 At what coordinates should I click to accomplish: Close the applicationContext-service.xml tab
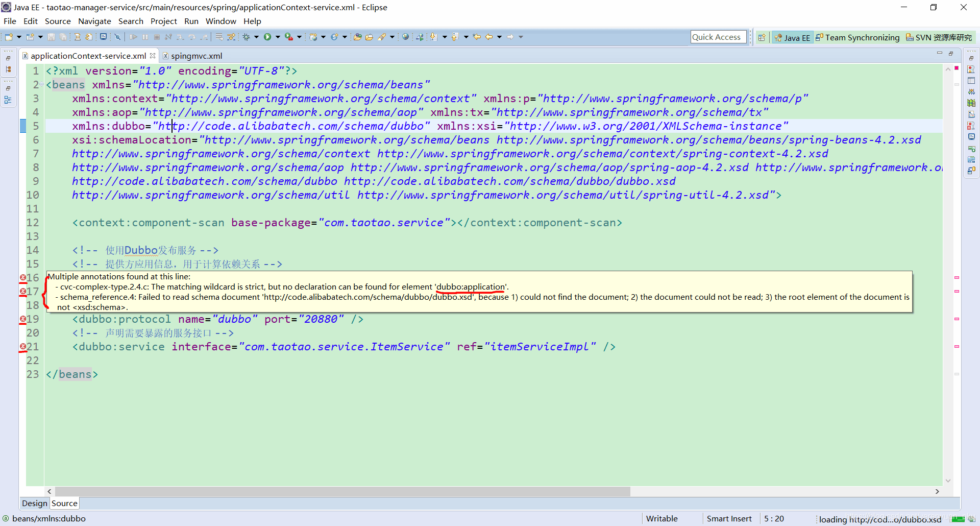click(153, 56)
